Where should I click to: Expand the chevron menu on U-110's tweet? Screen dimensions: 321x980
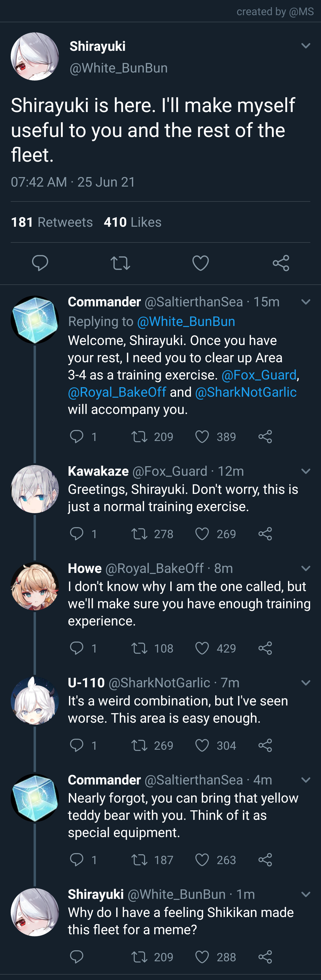[306, 683]
